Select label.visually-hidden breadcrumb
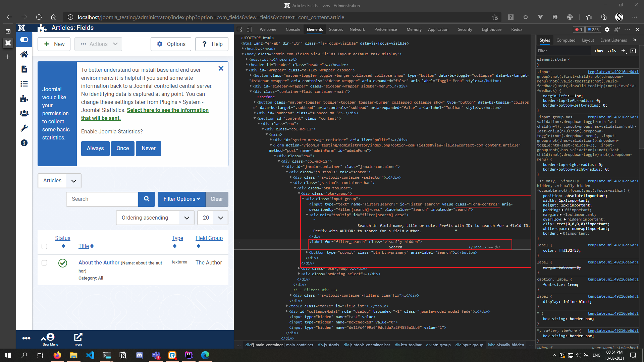The width and height of the screenshot is (644, 362). 506,345
